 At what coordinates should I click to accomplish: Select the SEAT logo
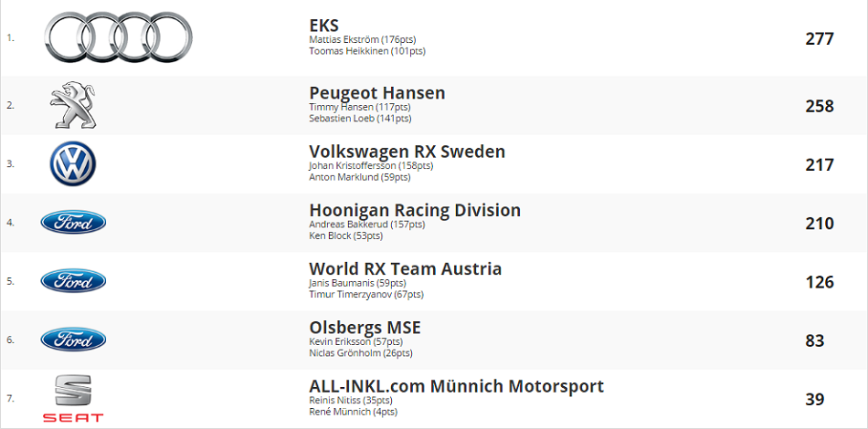coord(73,399)
